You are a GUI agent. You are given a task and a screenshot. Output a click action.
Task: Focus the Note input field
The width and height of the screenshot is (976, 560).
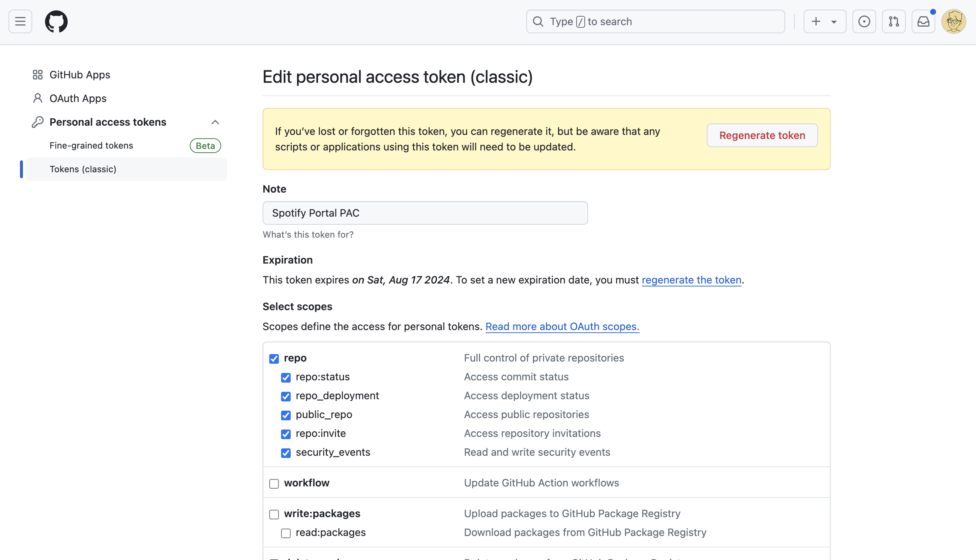(x=425, y=213)
